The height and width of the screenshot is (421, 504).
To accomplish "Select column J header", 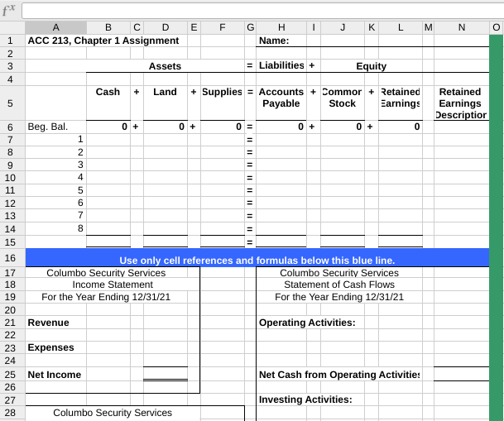I will [343, 27].
